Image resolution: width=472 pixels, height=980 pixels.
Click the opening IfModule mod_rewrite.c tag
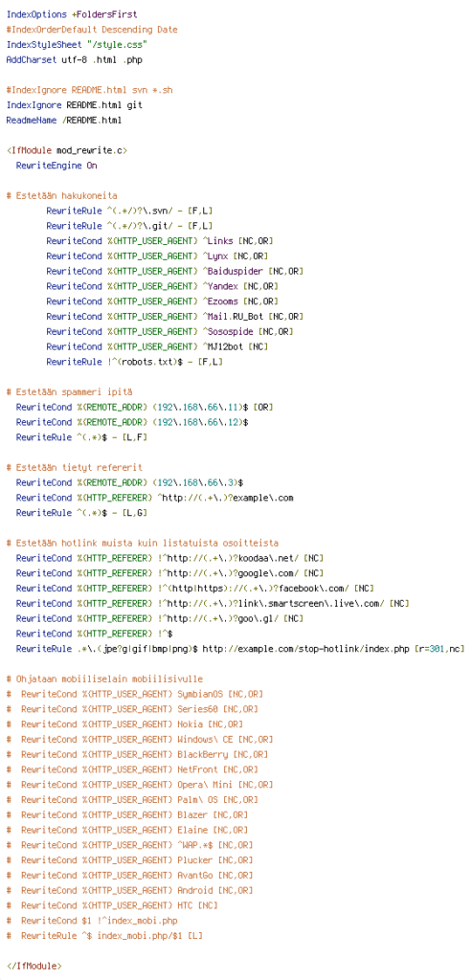point(66,150)
